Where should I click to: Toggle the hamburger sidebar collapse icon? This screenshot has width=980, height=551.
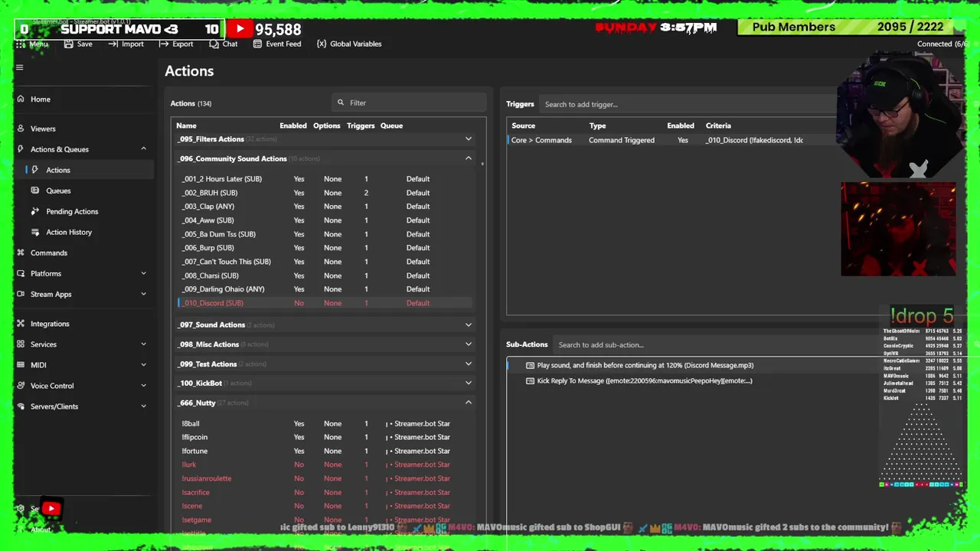pos(20,67)
